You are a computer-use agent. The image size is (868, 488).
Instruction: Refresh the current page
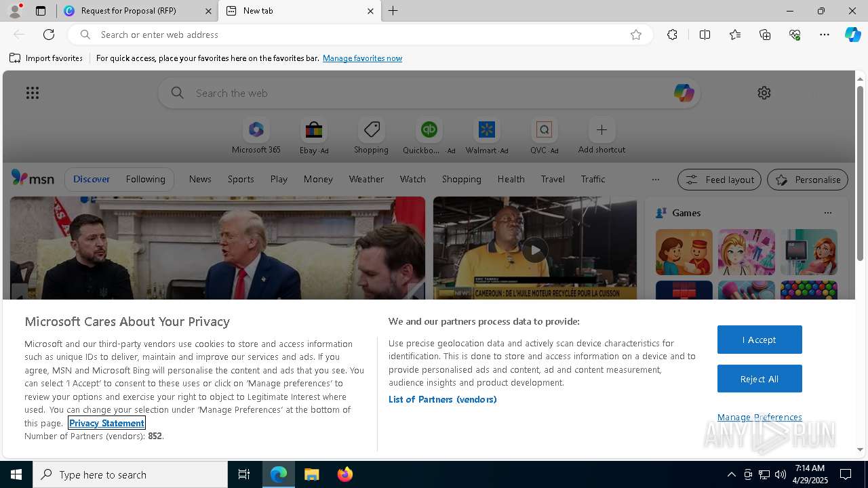pyautogui.click(x=49, y=35)
